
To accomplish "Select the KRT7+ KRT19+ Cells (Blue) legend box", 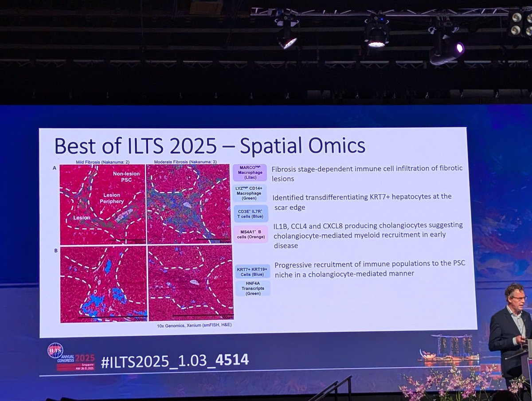I will [x=253, y=271].
